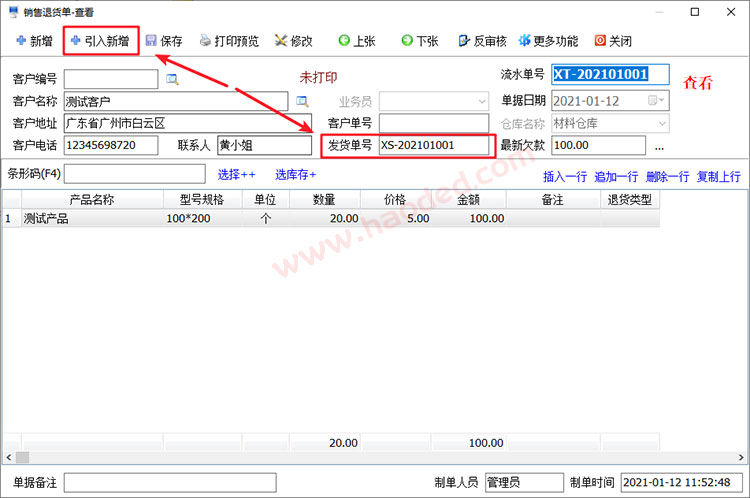
Task: Click the horizontal scrollbar thumb
Action: click(22, 457)
